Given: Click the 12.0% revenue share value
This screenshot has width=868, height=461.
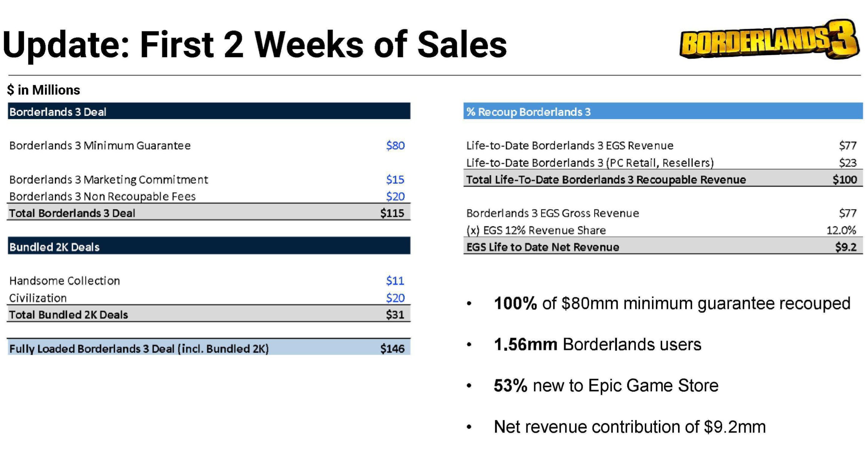Looking at the screenshot, I should point(841,230).
